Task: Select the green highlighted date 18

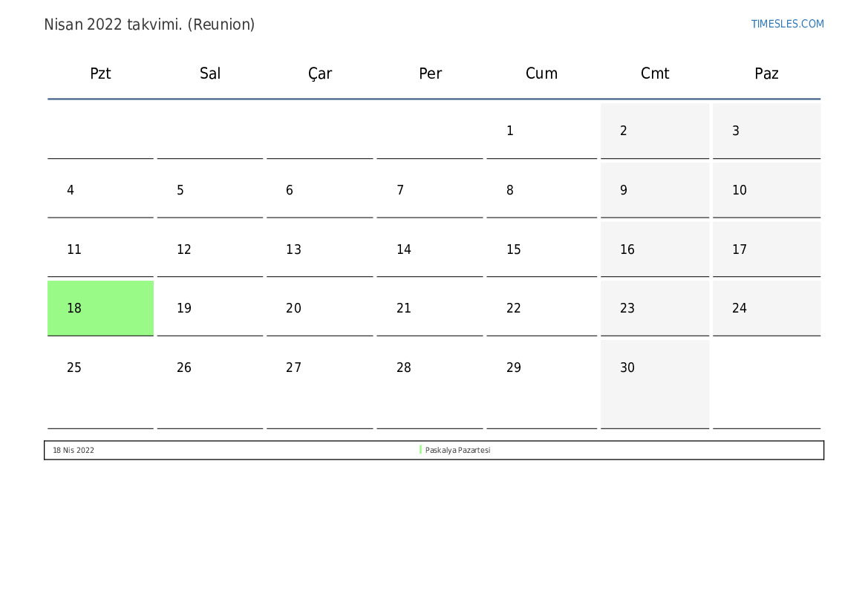Action: [x=100, y=308]
